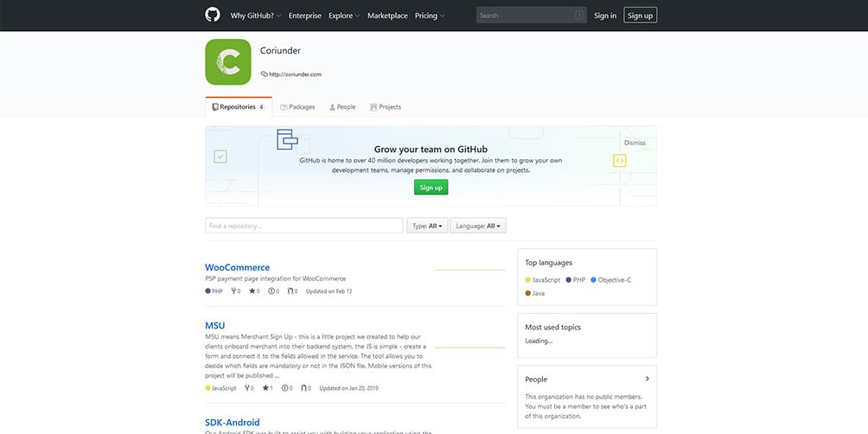Viewport: 868px width, 434px height.
Task: Click the slash shortcut icon in search box
Action: (579, 16)
